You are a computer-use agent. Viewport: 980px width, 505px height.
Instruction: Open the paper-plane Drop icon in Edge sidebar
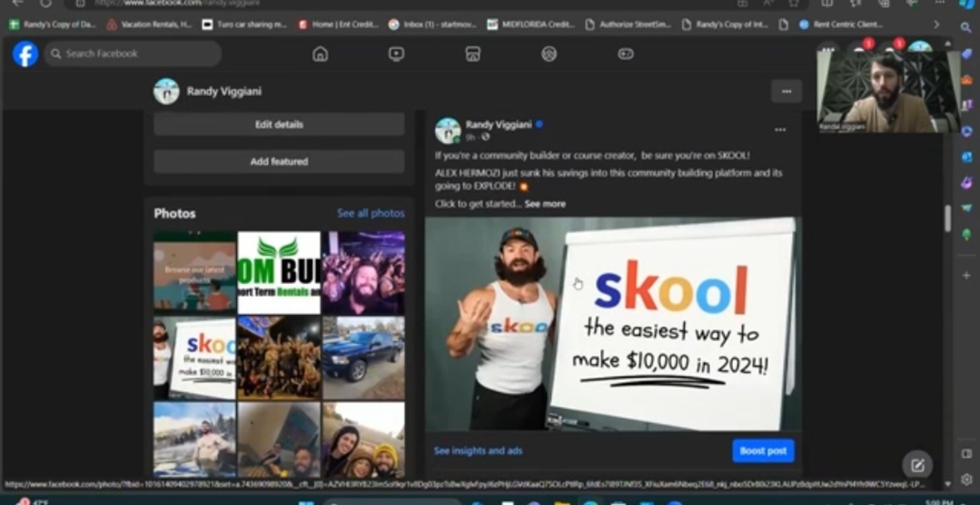967,209
